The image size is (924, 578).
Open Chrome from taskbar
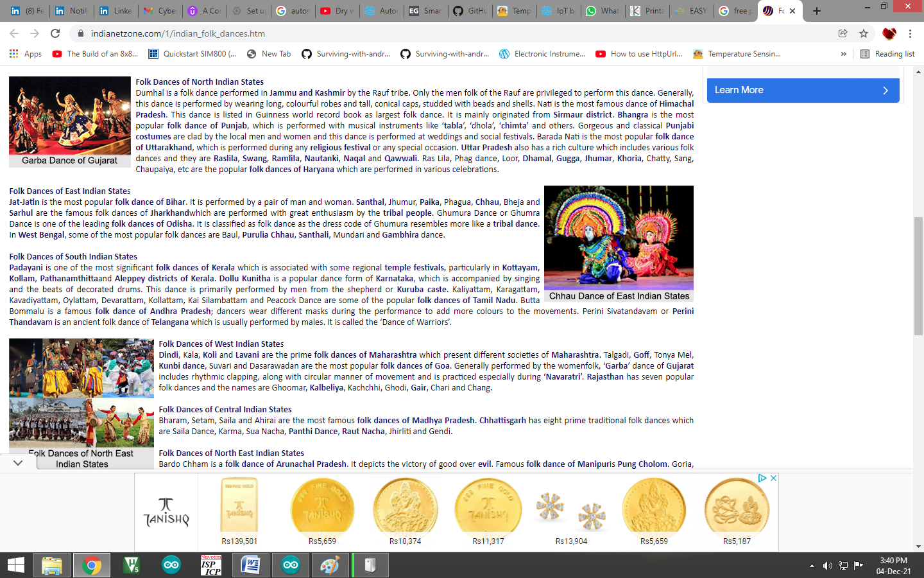pyautogui.click(x=91, y=565)
